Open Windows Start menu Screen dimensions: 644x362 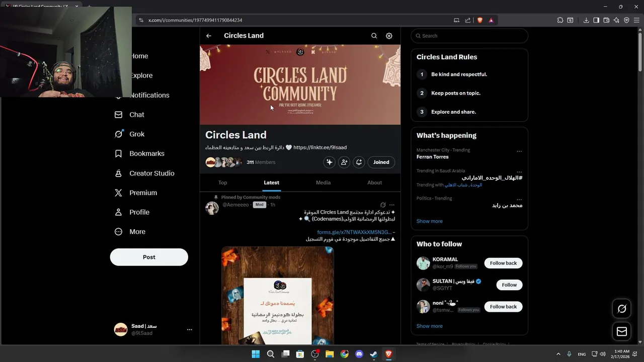(256, 354)
